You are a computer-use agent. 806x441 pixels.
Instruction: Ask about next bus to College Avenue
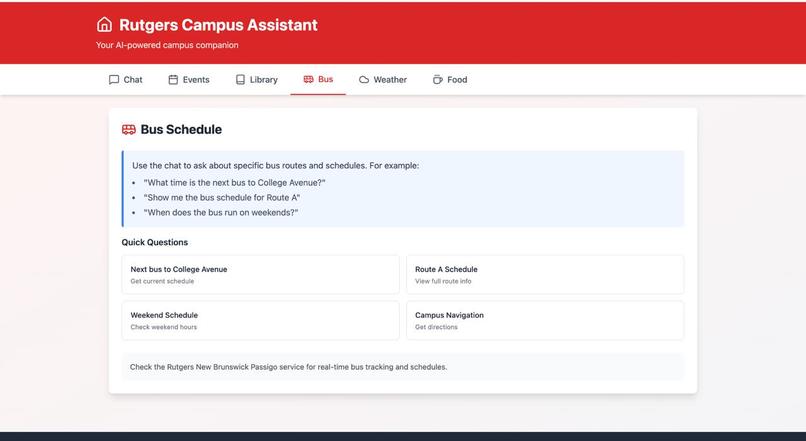tap(261, 274)
